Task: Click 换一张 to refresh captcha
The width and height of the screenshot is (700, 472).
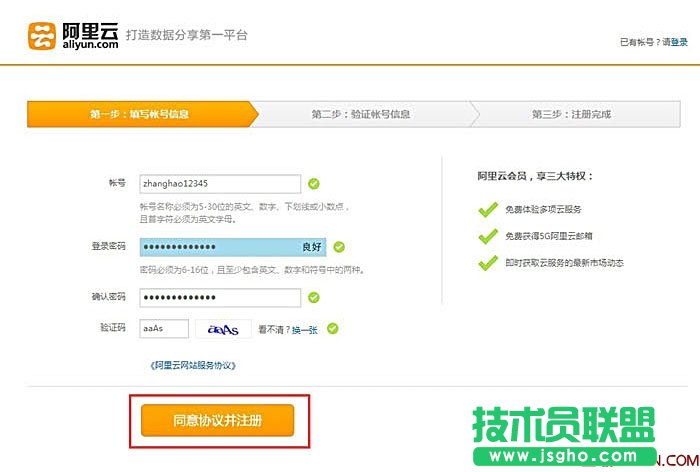Action: pos(304,329)
